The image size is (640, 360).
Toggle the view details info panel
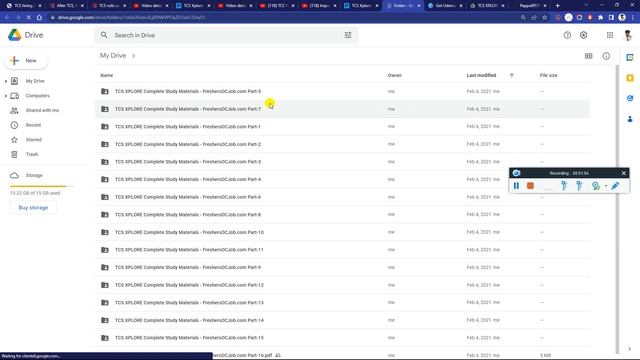tap(606, 56)
